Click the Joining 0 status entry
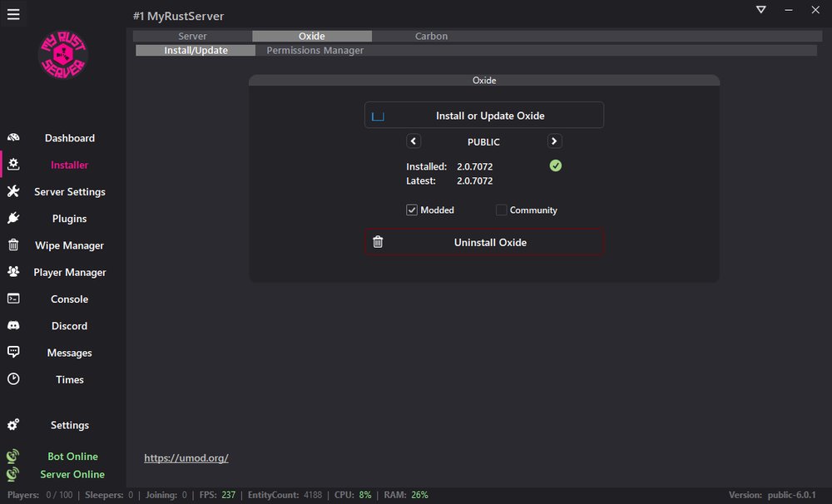 (x=166, y=495)
